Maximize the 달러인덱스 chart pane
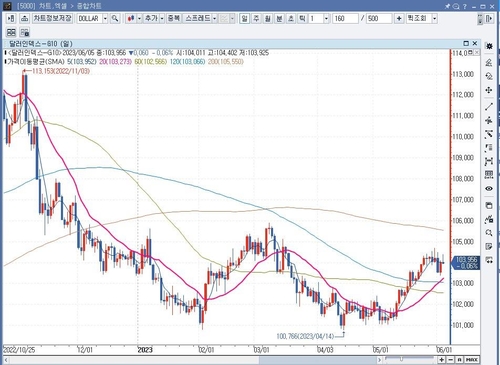The image size is (500, 365). pyautogui.click(x=466, y=43)
